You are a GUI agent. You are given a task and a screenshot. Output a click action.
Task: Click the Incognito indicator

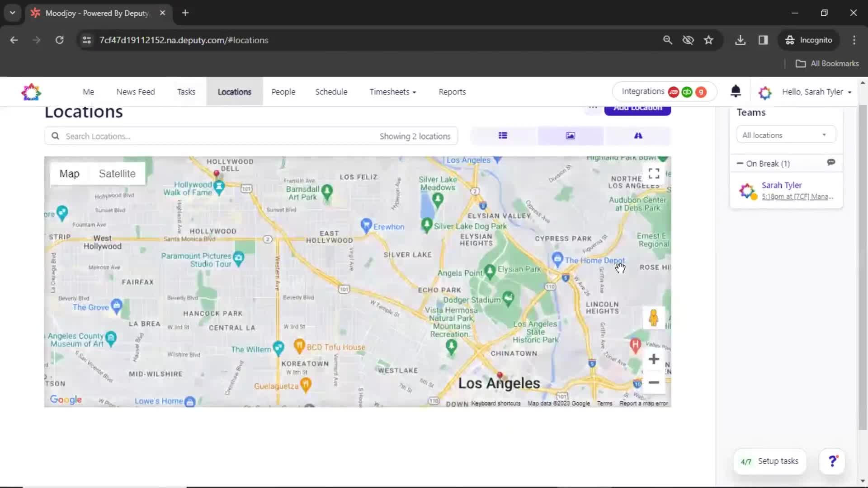[809, 40]
